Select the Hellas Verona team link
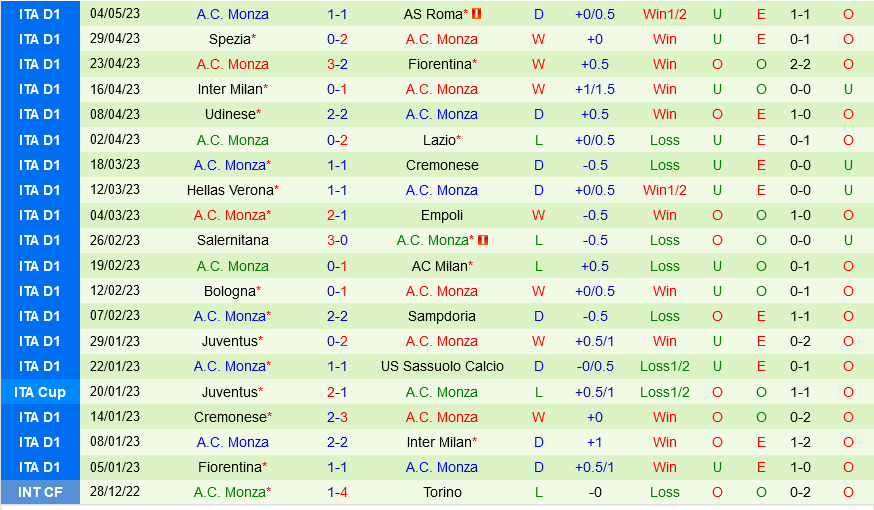The image size is (874, 510). [230, 190]
